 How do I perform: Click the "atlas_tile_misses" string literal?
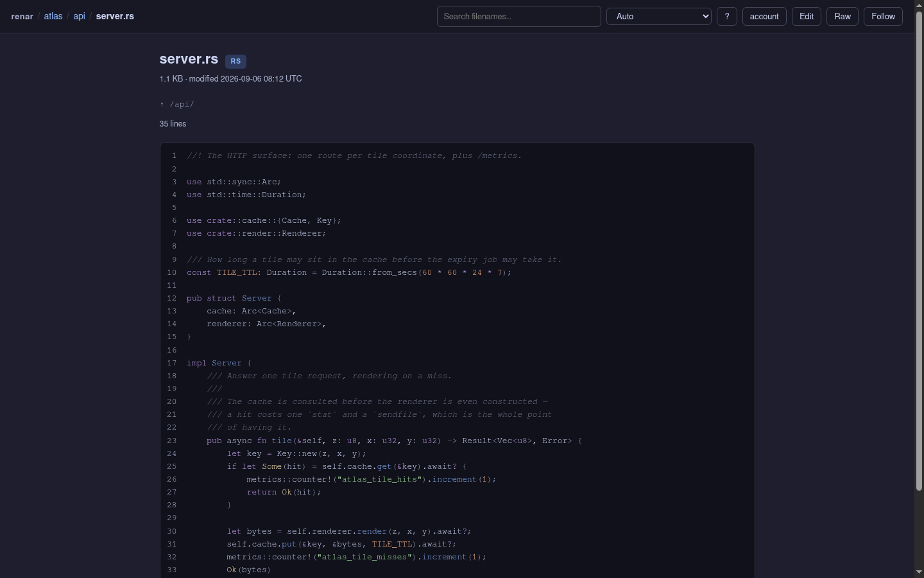364,557
